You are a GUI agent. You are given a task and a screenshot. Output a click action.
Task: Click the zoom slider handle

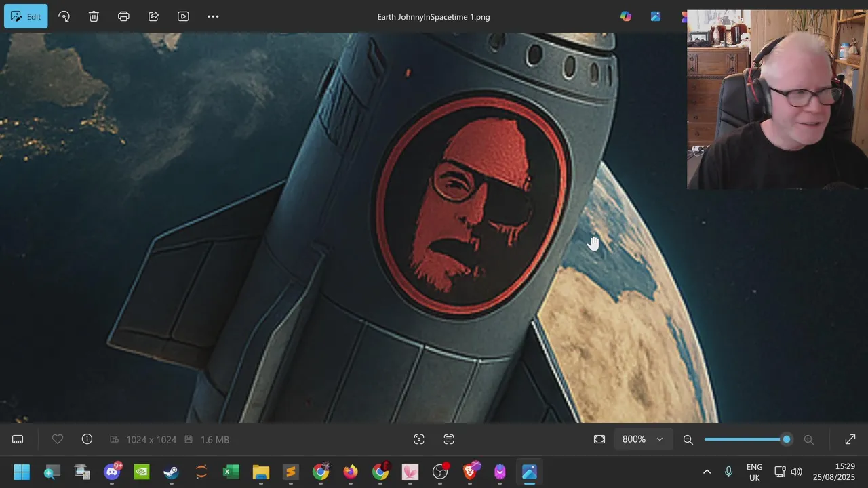click(x=787, y=439)
